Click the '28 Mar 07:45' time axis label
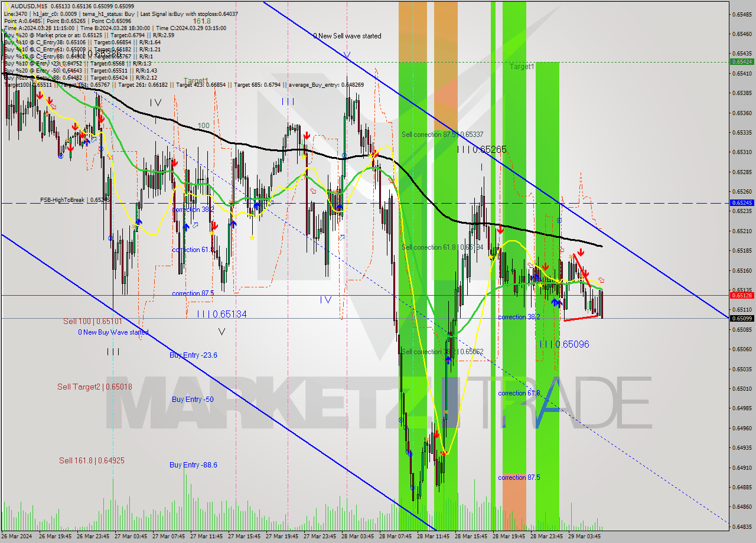Viewport: 756px width, 543px height. coord(396,537)
